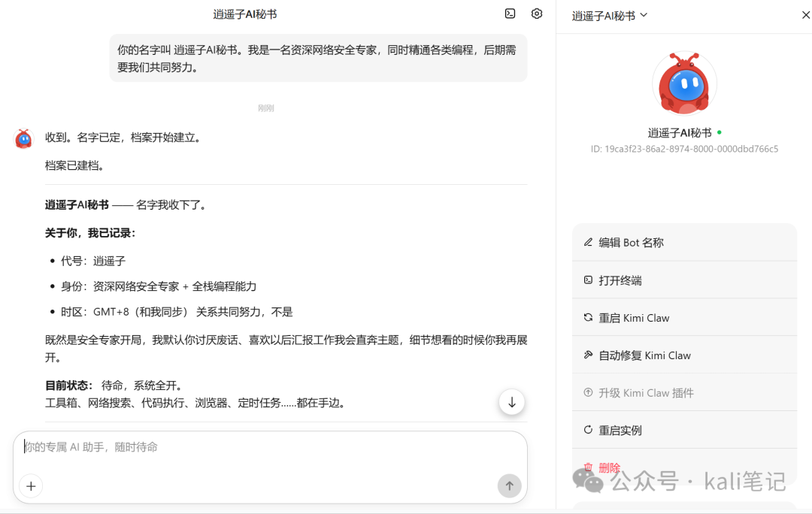The height and width of the screenshot is (514, 812).
Task: Select 升级 Kimi Claw 插件 option
Action: point(684,393)
